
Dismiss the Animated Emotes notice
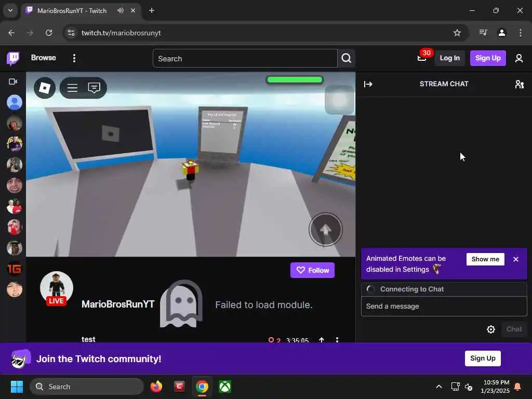coord(516,259)
